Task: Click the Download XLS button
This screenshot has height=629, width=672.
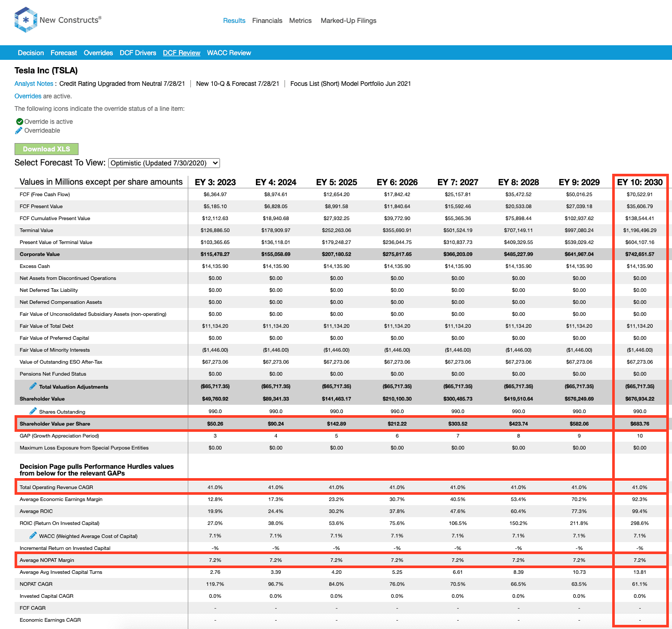Action: pyautogui.click(x=46, y=149)
